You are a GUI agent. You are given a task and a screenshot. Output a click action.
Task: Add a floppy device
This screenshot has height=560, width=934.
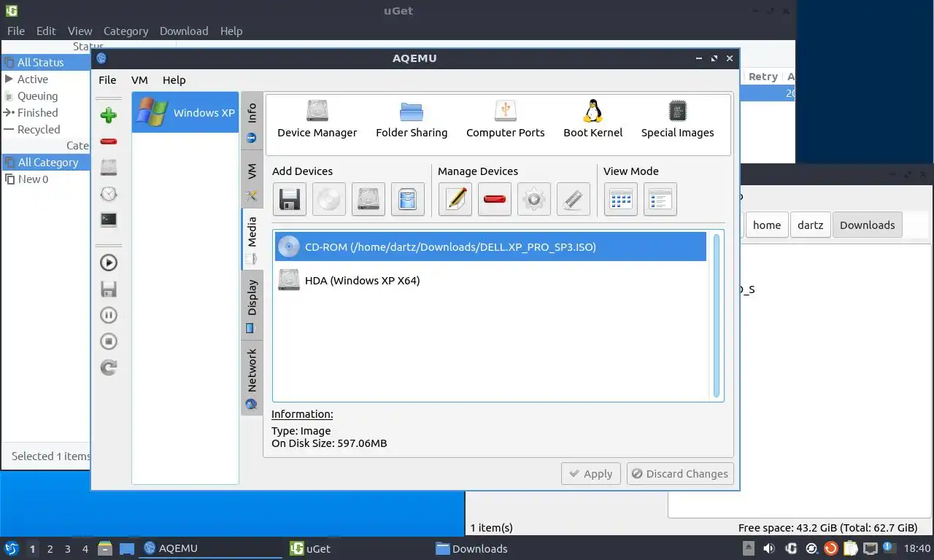coord(290,199)
